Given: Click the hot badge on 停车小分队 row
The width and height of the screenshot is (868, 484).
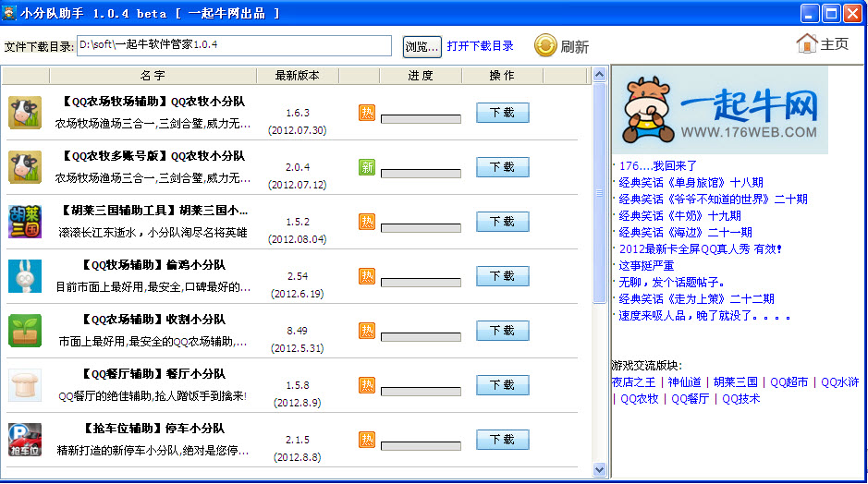Looking at the screenshot, I should click(x=367, y=440).
